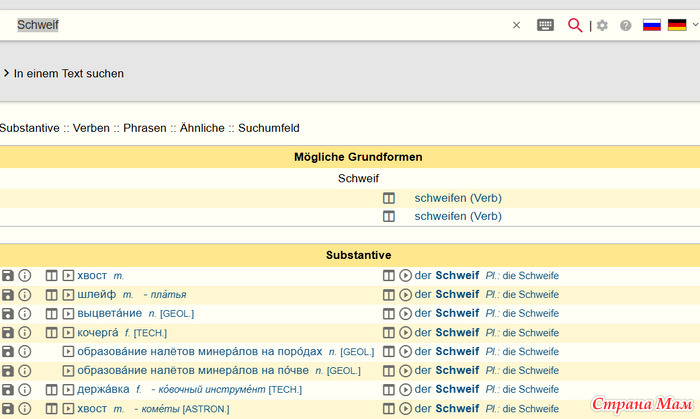Play pronunciation of хвост кометы [ASTRON.]

pyautogui.click(x=68, y=408)
